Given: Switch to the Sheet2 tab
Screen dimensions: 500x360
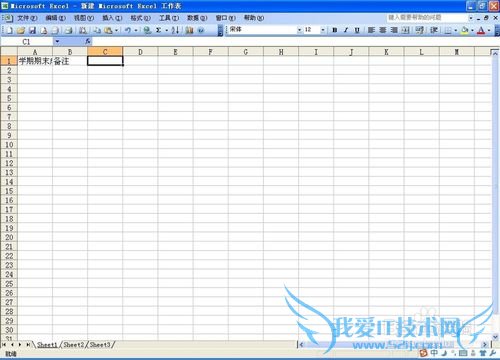Looking at the screenshot, I should coord(74,345).
